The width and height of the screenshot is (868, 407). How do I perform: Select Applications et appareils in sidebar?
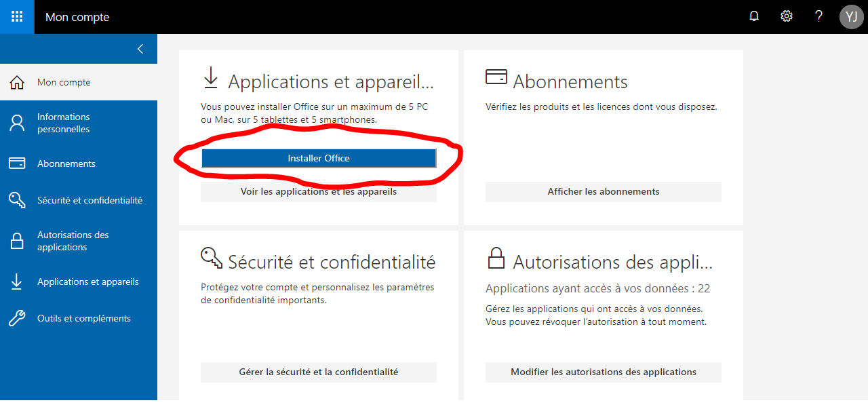coord(87,282)
